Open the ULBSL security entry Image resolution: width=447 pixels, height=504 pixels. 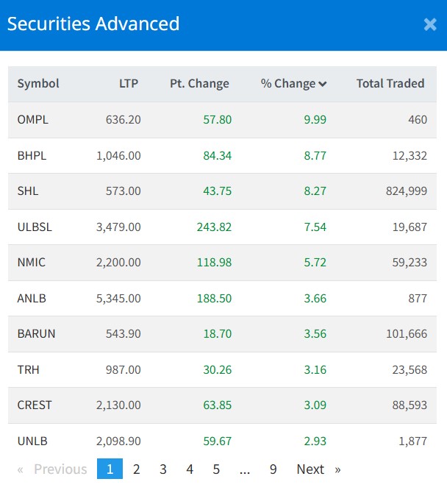(35, 227)
